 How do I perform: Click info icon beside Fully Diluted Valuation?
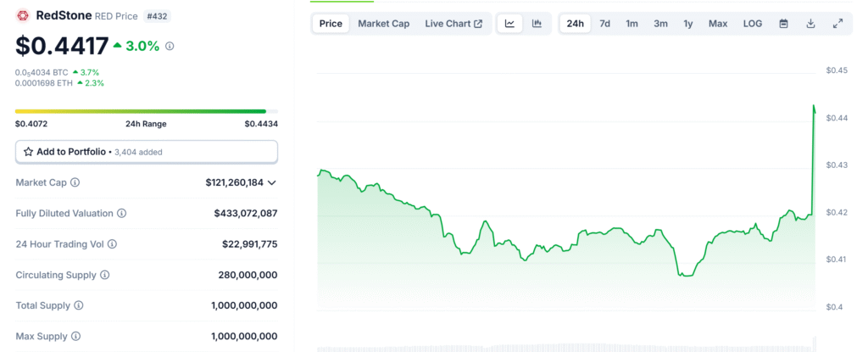coord(121,214)
